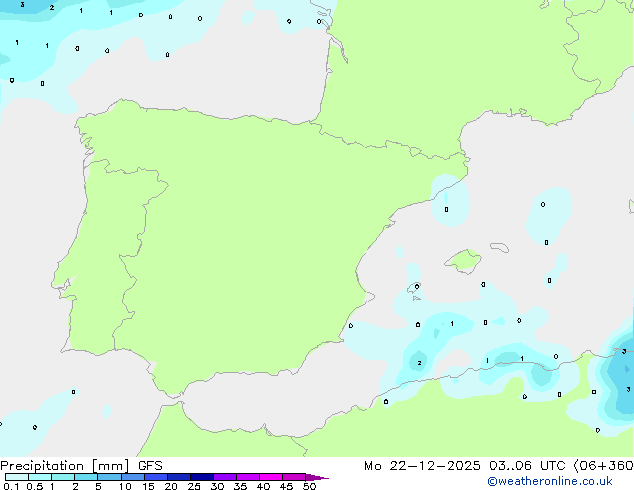Click the legend swatch between 45 and 50
The image size is (634, 490).
tap(294, 477)
